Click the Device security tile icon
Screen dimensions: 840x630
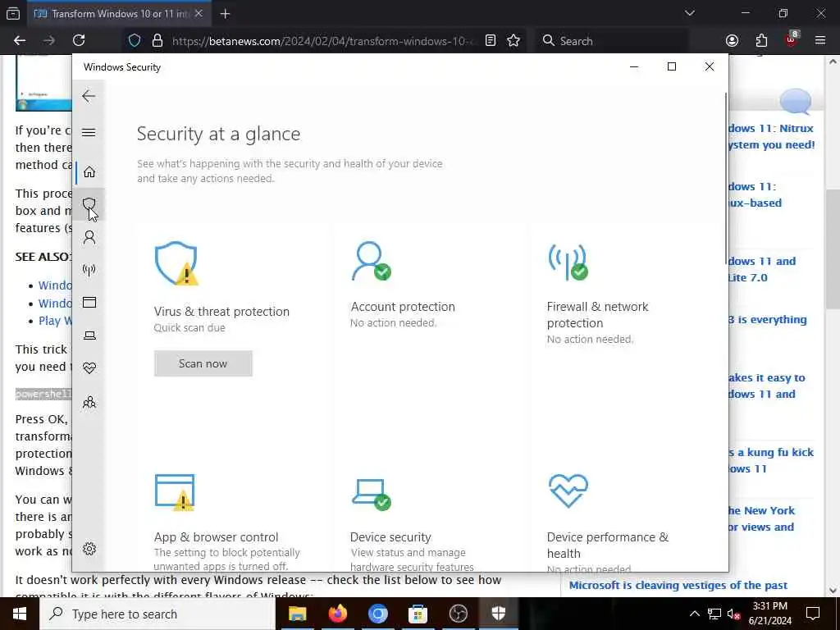[372, 494]
